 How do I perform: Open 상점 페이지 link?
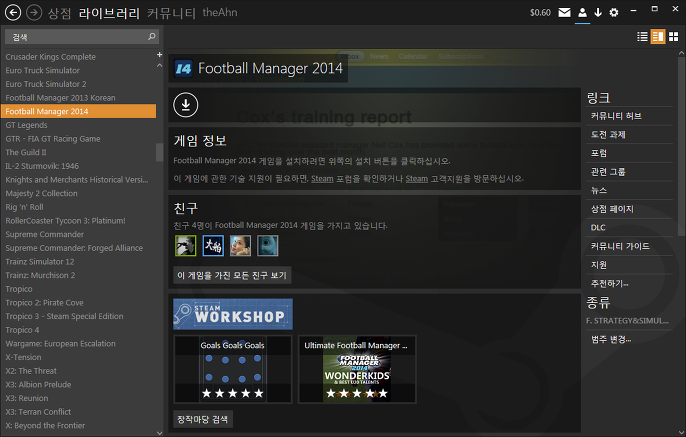pos(612,209)
